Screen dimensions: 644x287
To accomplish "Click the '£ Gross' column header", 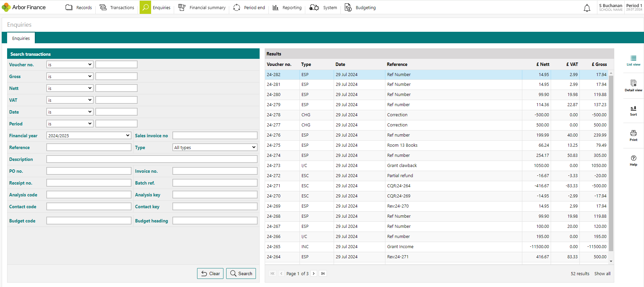I will (x=599, y=64).
